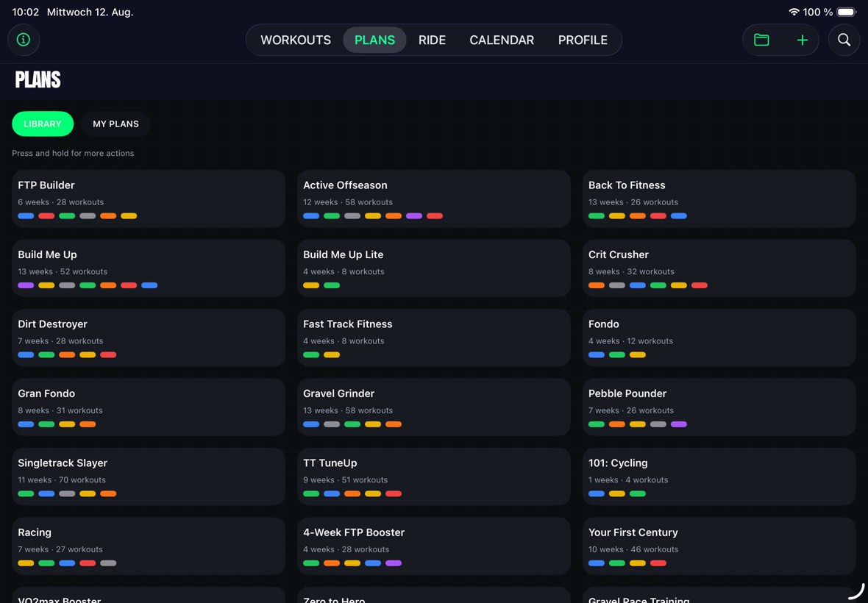Screen dimensions: 868x603
Task: Open search with the magnifier icon
Action: point(844,40)
